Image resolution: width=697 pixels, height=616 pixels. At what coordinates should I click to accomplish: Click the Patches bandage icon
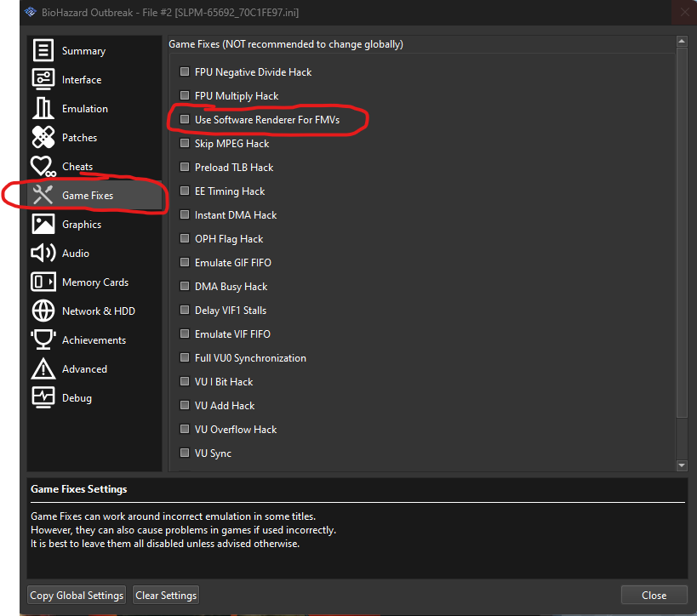(43, 137)
